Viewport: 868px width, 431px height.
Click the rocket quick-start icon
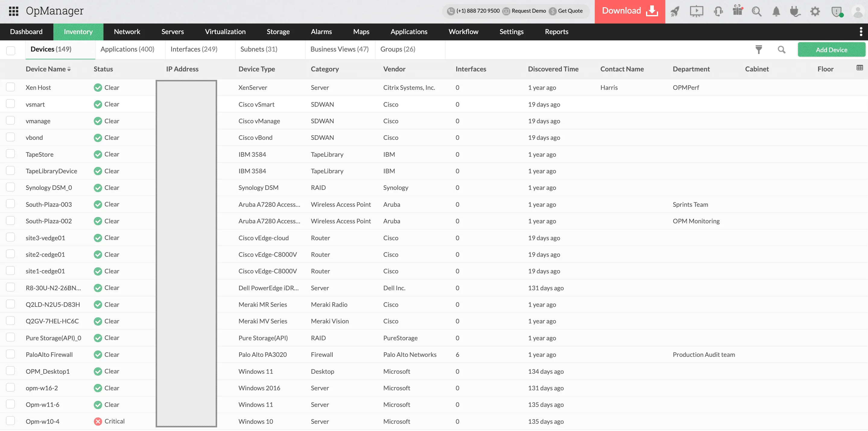[x=675, y=11]
